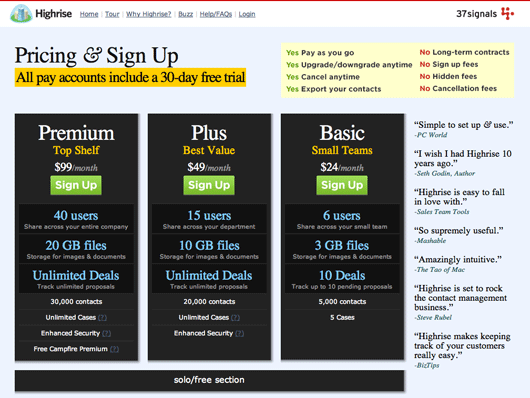This screenshot has width=530, height=398.
Task: Click the Steve Rubel attribution
Action: point(433,318)
